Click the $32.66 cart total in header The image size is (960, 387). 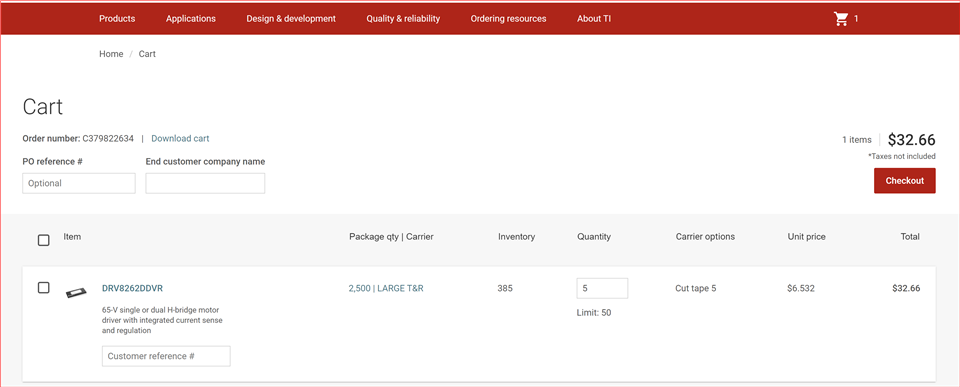point(912,140)
